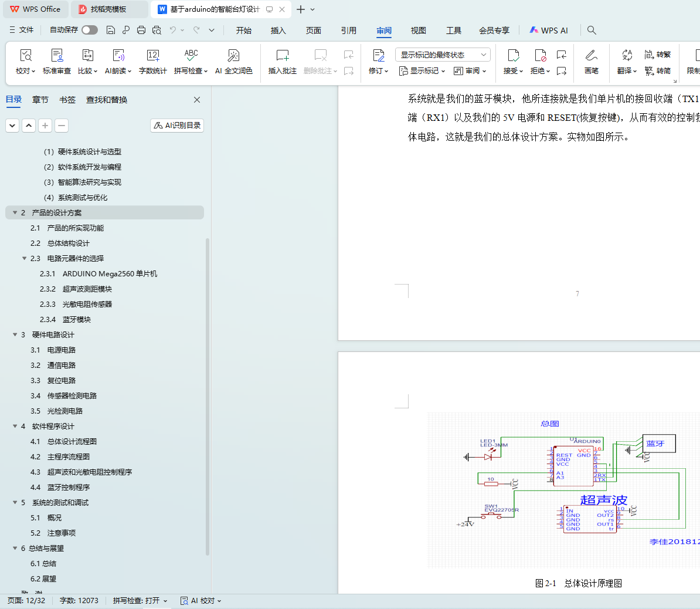Open the 书签 tab in navigation panel
700x609 pixels.
click(67, 100)
